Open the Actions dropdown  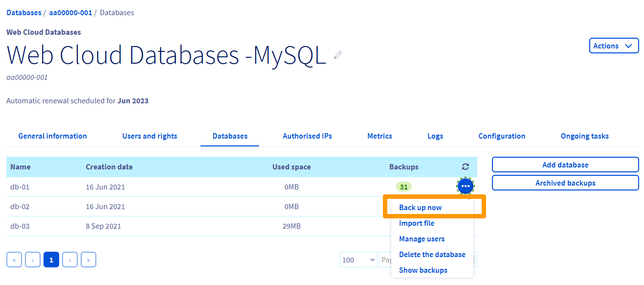pos(614,46)
